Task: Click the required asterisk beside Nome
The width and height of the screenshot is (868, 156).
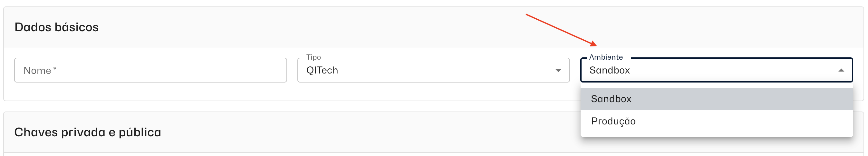Action: pyautogui.click(x=54, y=69)
